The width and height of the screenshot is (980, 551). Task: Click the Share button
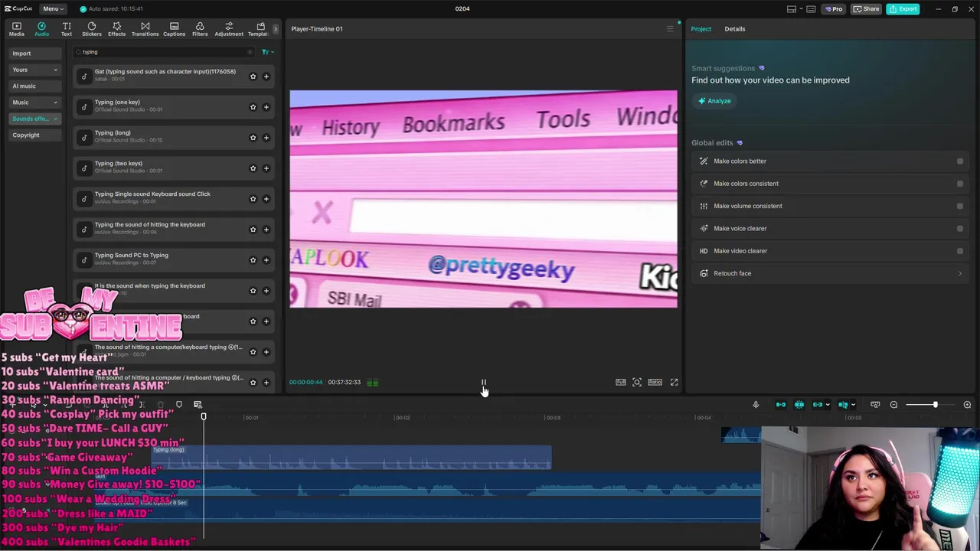(867, 9)
